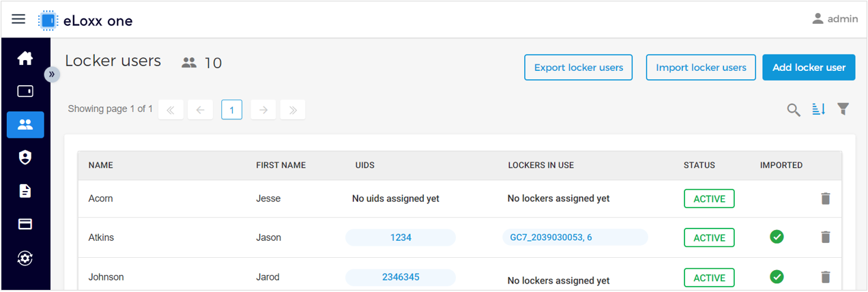Viewport: 868px width, 292px height.
Task: Open the shield user security sidebar icon
Action: pos(25,158)
